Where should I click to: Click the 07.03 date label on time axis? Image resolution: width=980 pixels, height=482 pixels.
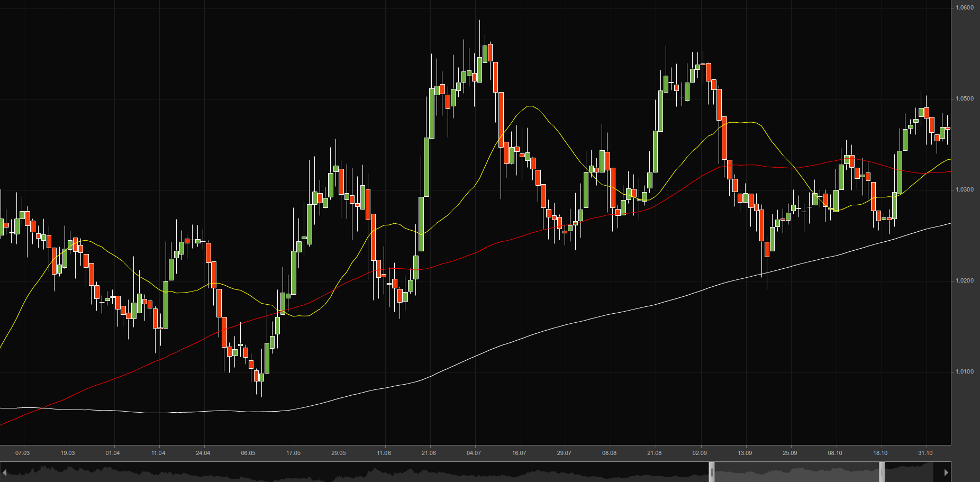coord(22,453)
